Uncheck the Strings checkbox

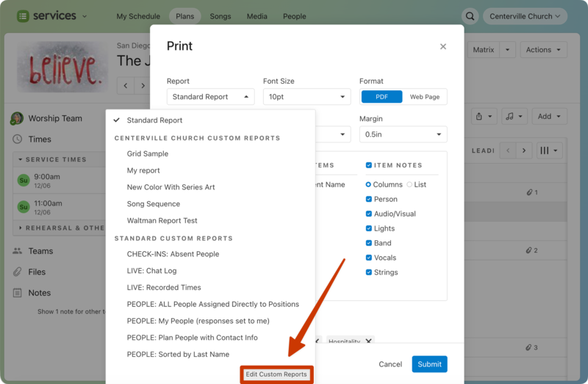coord(369,272)
